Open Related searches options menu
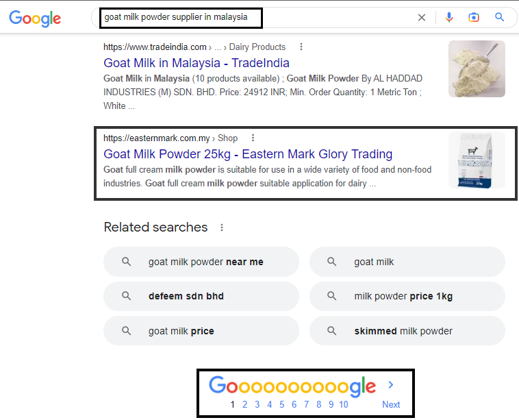The width and height of the screenshot is (519, 420). [x=222, y=227]
